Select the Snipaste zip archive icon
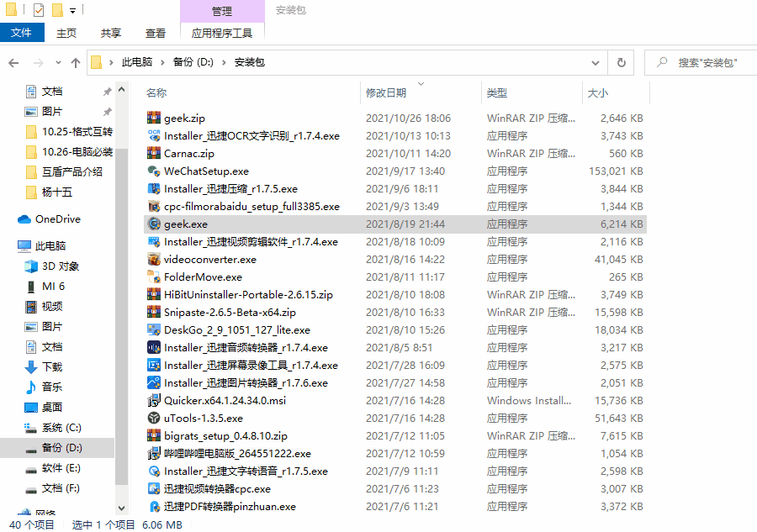 coord(154,312)
